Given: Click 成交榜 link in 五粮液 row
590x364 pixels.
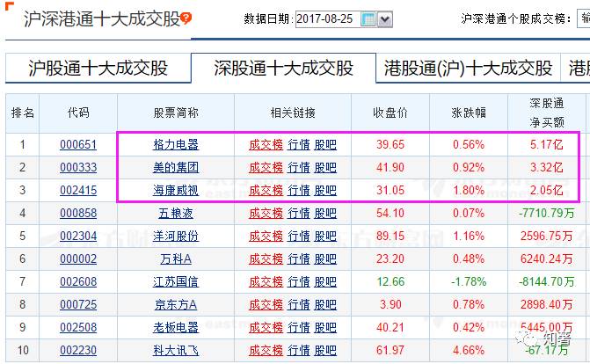Looking at the screenshot, I should click(266, 214).
